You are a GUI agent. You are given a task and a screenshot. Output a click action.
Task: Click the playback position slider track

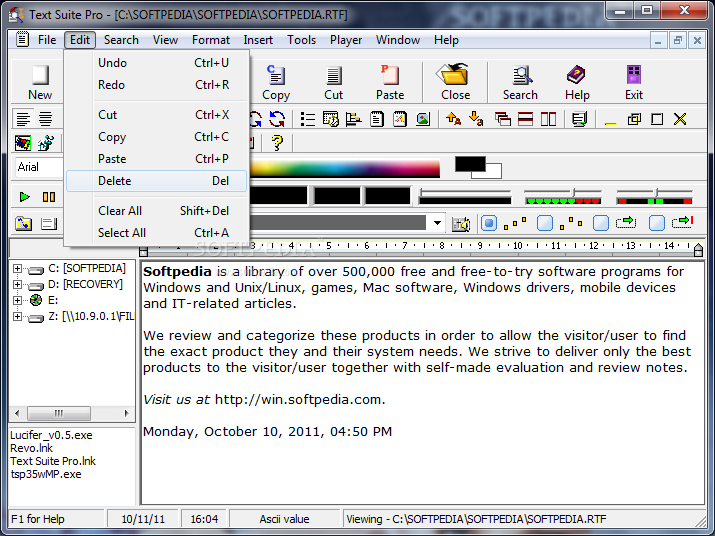point(465,192)
